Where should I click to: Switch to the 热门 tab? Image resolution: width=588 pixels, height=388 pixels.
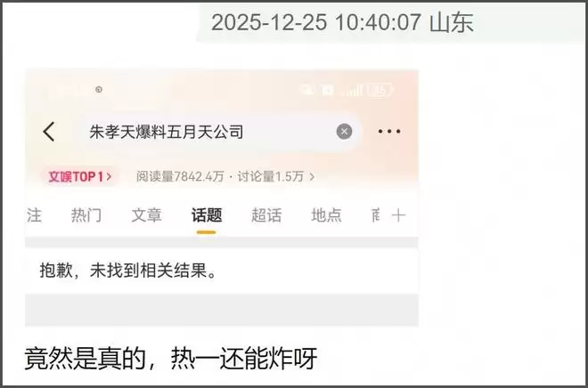(x=86, y=215)
